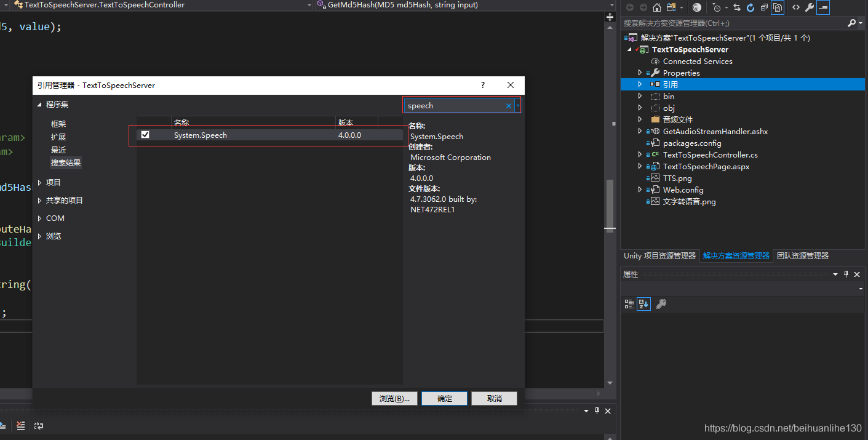This screenshot has height=440, width=868.
Task: Select GetAudioStreamHandler.ashx file
Action: [715, 132]
